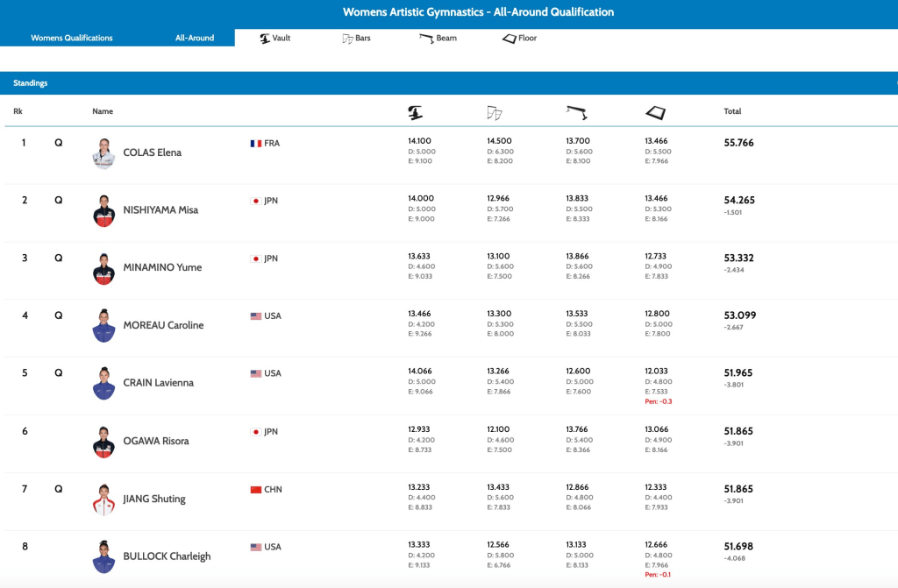
Task: Open the Vault tab
Action: coord(275,39)
